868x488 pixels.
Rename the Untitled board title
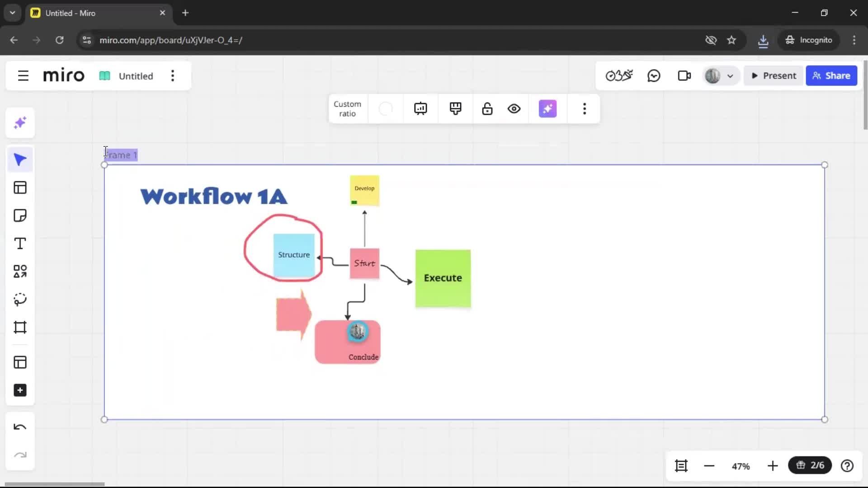(x=136, y=76)
